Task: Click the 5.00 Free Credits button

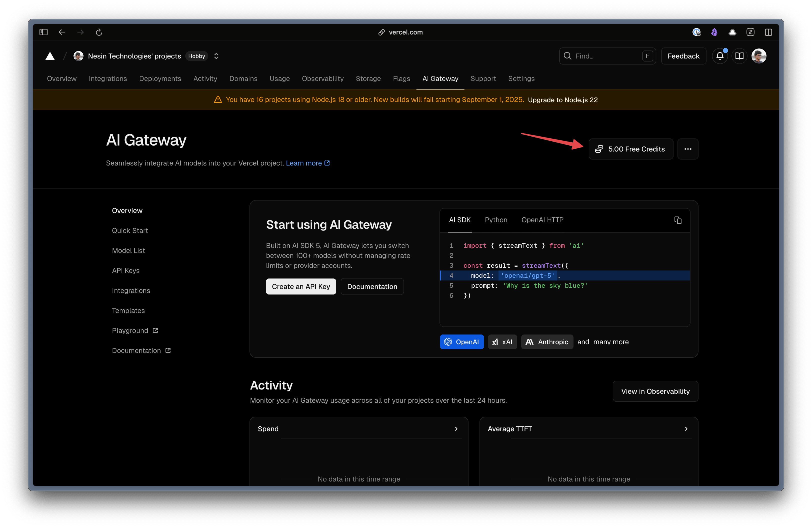Action: pos(630,149)
